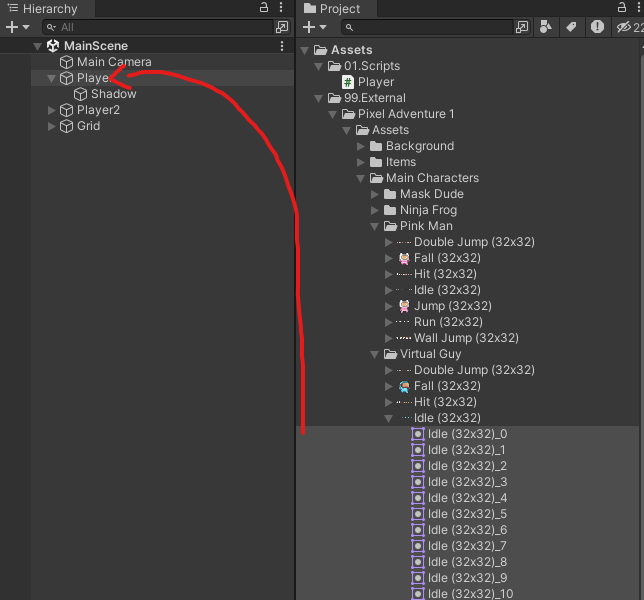This screenshot has height=600, width=644.
Task: Open Search by Import Log Type
Action: pos(597,27)
